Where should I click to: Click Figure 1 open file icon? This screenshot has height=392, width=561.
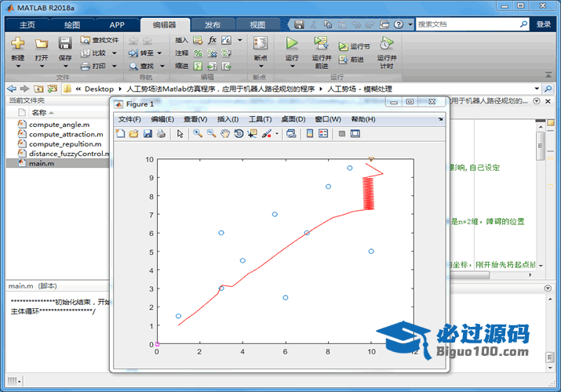[x=134, y=133]
